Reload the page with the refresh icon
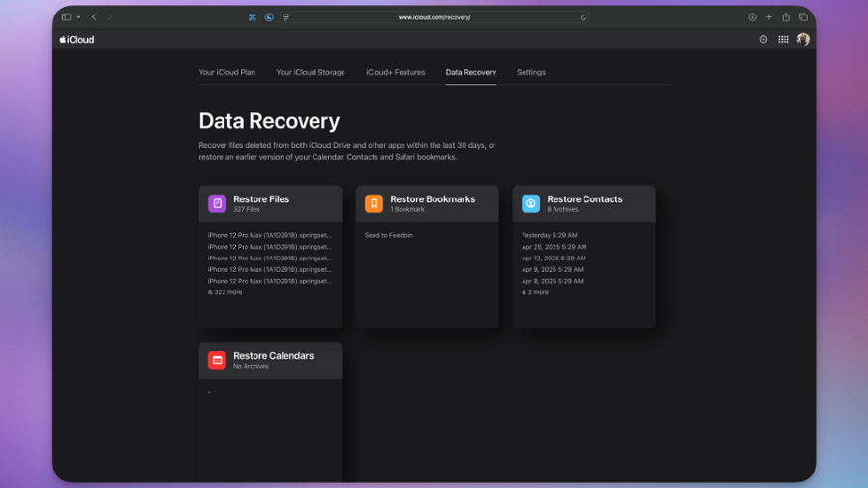Viewport: 868px width, 488px height. coord(583,17)
